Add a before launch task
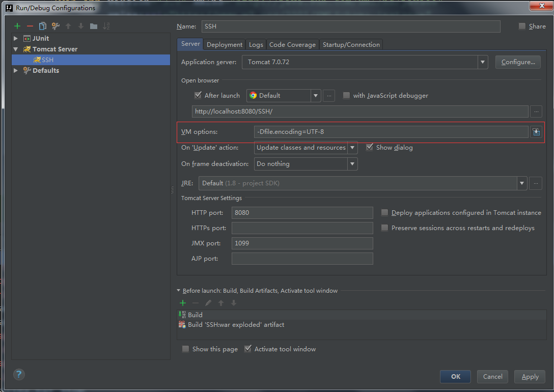Image resolution: width=554 pixels, height=392 pixels. click(x=183, y=303)
